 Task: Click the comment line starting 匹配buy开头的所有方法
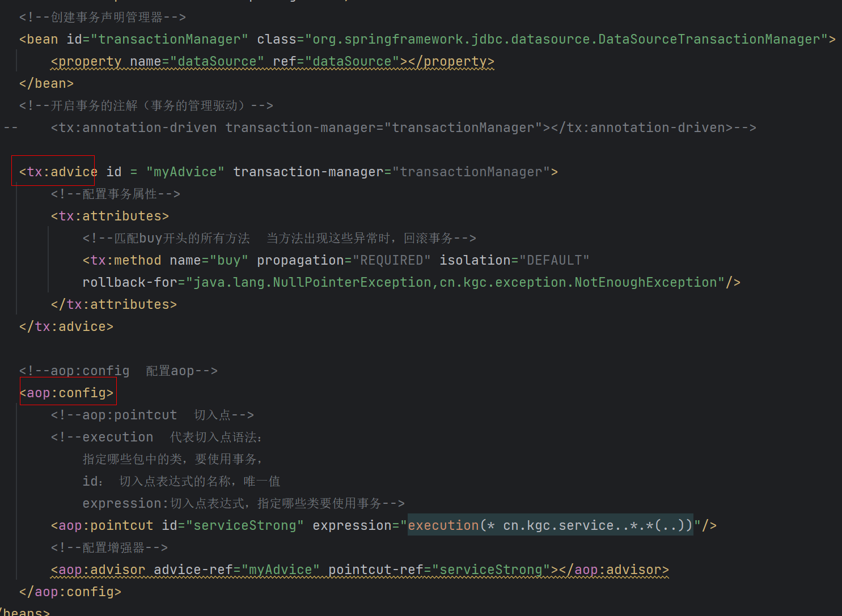(280, 238)
